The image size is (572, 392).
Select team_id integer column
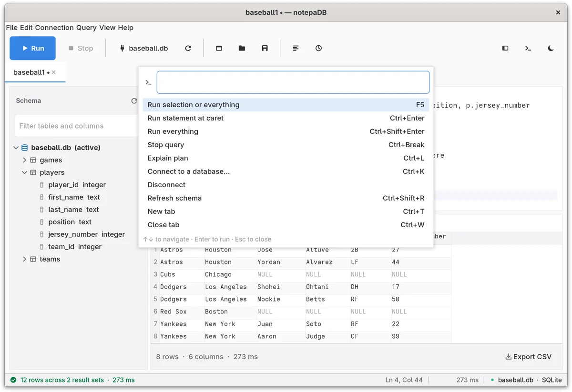point(75,247)
